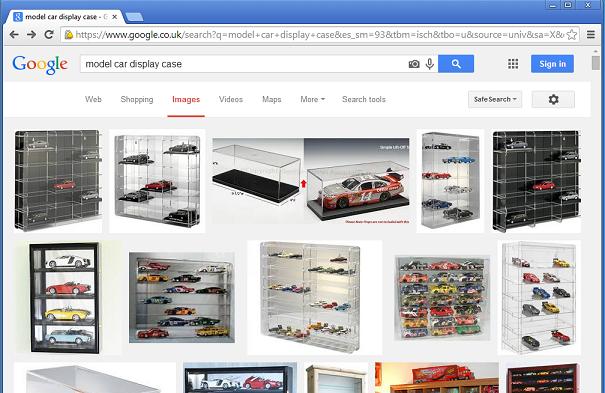Click the browser forward arrow
The image size is (605, 393).
click(32, 35)
